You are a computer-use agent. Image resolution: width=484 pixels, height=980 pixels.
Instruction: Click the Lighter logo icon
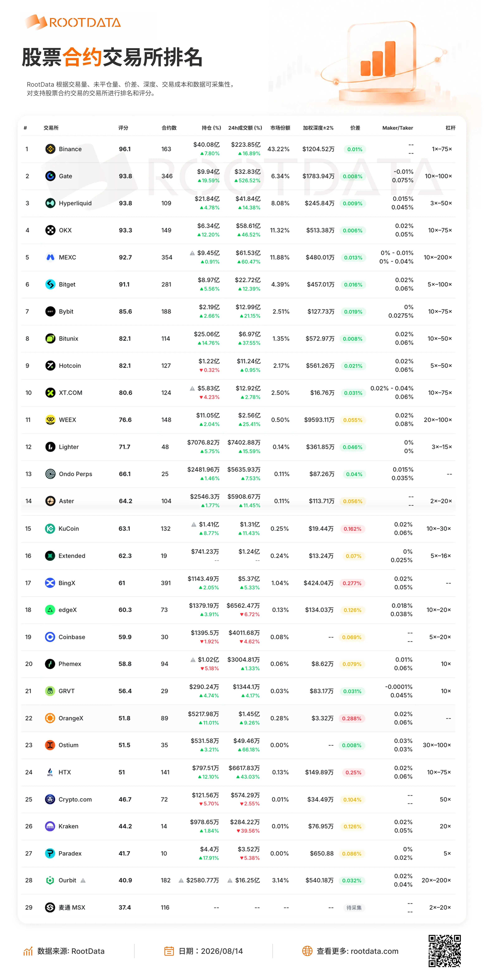[50, 447]
